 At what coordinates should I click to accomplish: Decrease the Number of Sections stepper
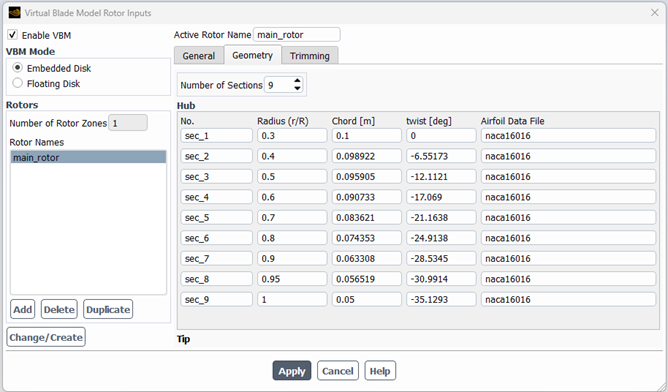297,88
